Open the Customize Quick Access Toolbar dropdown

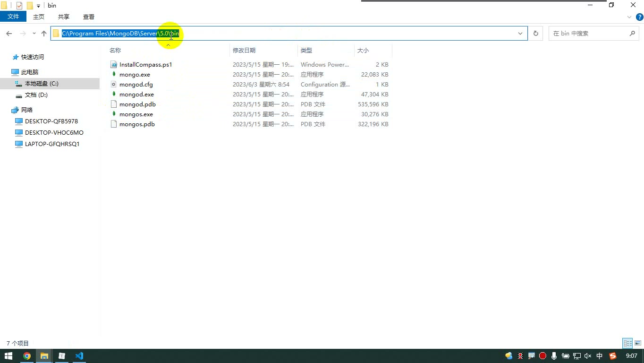click(38, 6)
